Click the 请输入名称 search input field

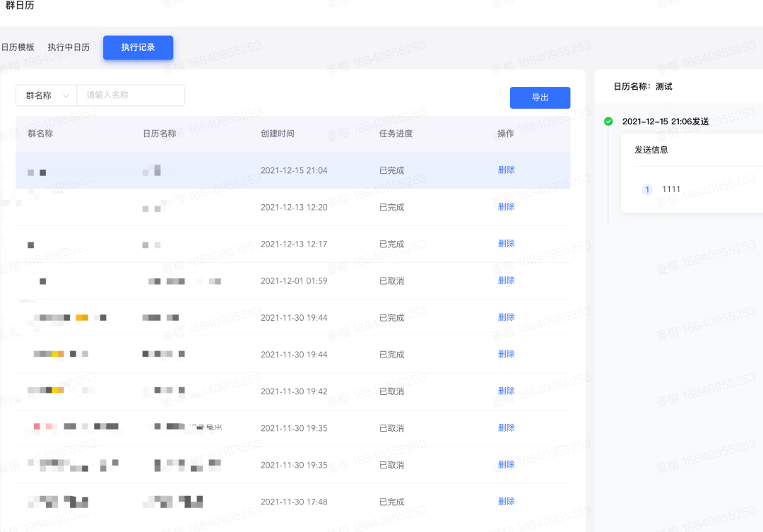(130, 95)
